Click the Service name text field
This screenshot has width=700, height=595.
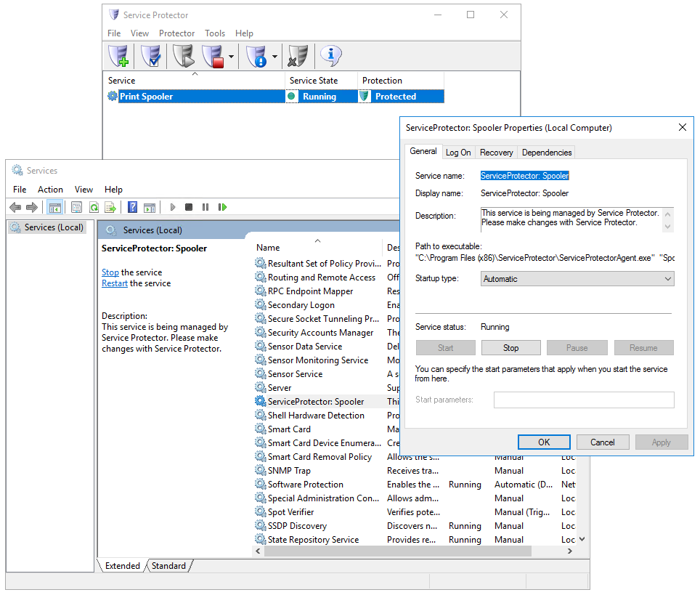coord(524,176)
